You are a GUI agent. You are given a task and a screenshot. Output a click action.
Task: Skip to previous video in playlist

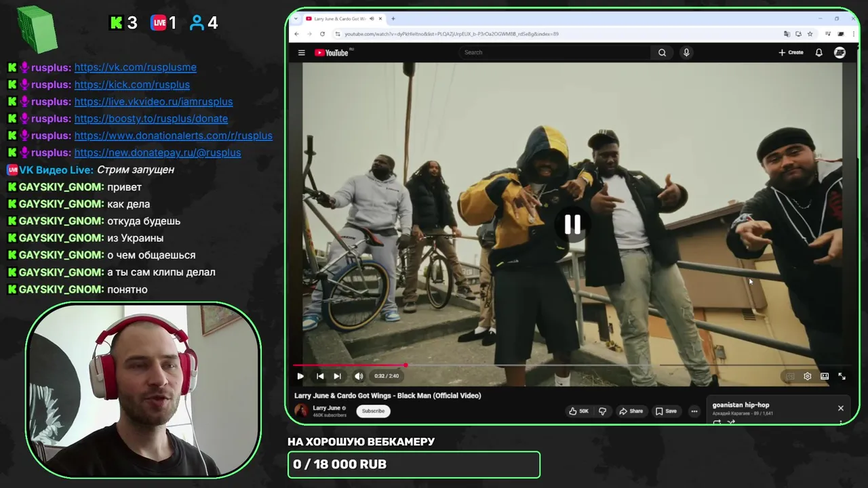pyautogui.click(x=320, y=376)
